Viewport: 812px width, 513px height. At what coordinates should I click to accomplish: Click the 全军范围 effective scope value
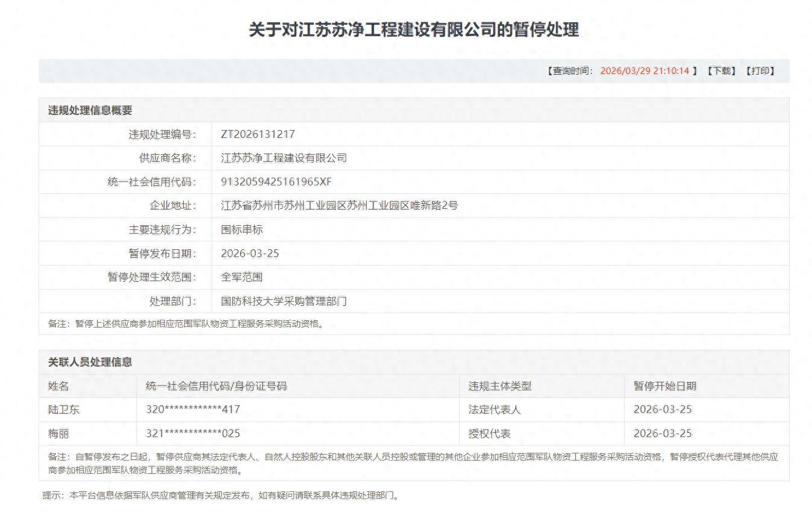pos(242,277)
